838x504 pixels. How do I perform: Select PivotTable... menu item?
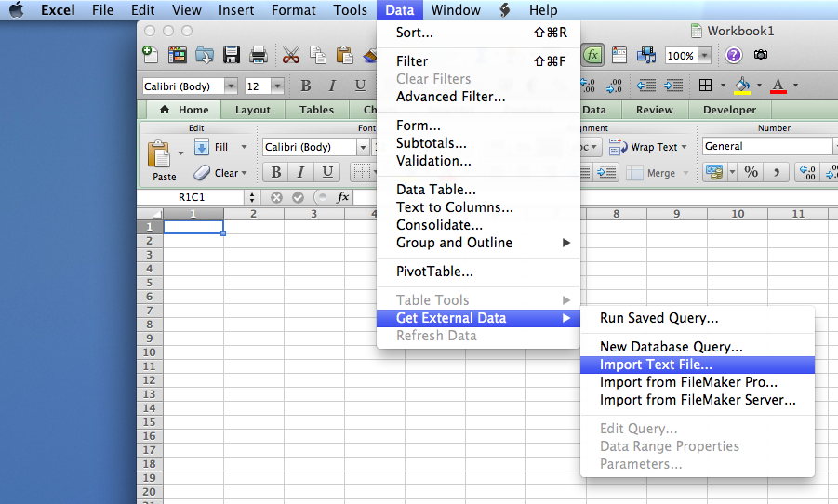tap(478, 272)
